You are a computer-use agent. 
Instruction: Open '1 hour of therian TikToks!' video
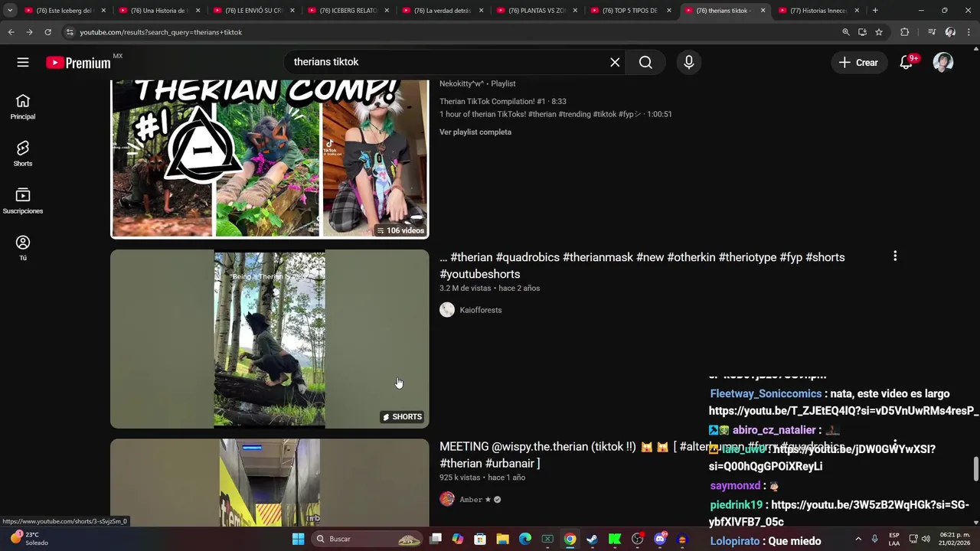click(555, 114)
